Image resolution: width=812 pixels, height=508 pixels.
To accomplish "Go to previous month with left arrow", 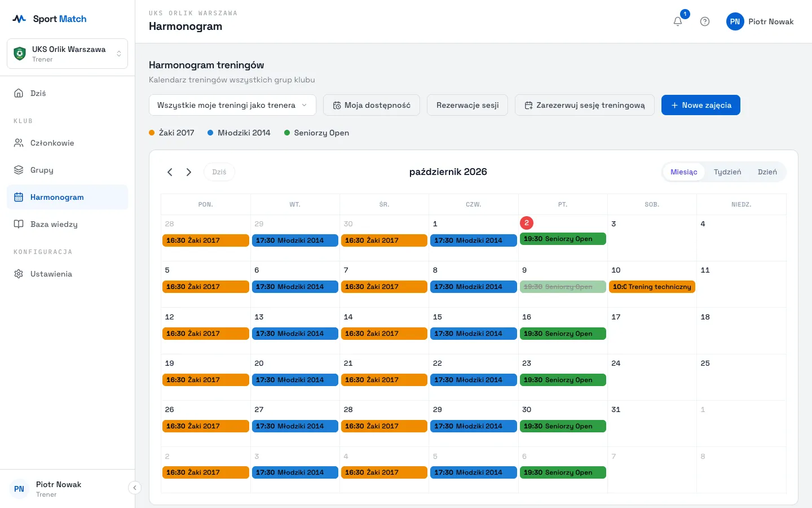I will 170,172.
